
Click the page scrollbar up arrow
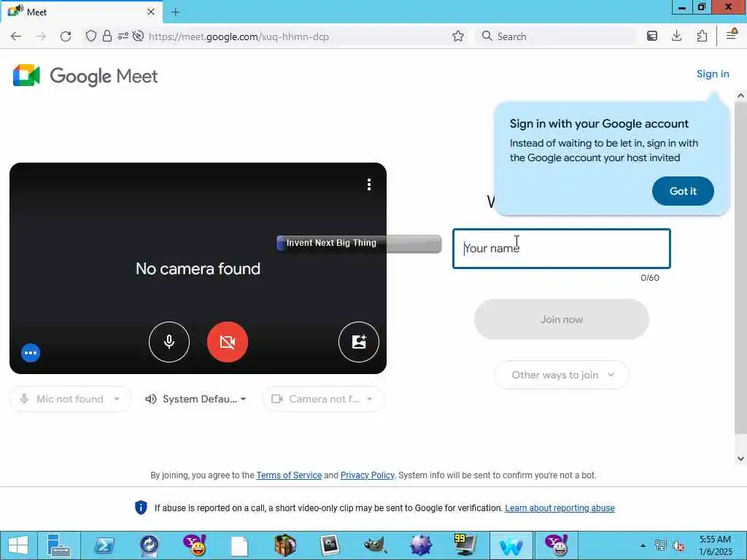click(740, 96)
